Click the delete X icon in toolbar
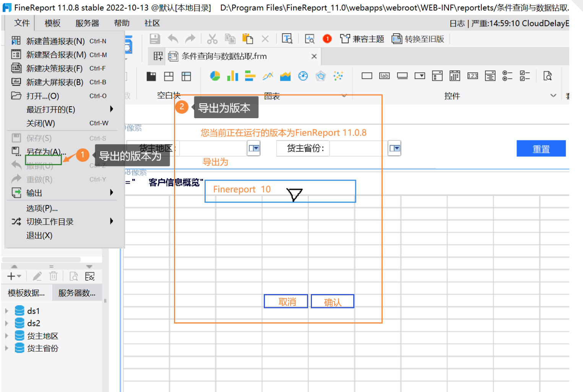Image resolution: width=583 pixels, height=392 pixels. [x=265, y=39]
